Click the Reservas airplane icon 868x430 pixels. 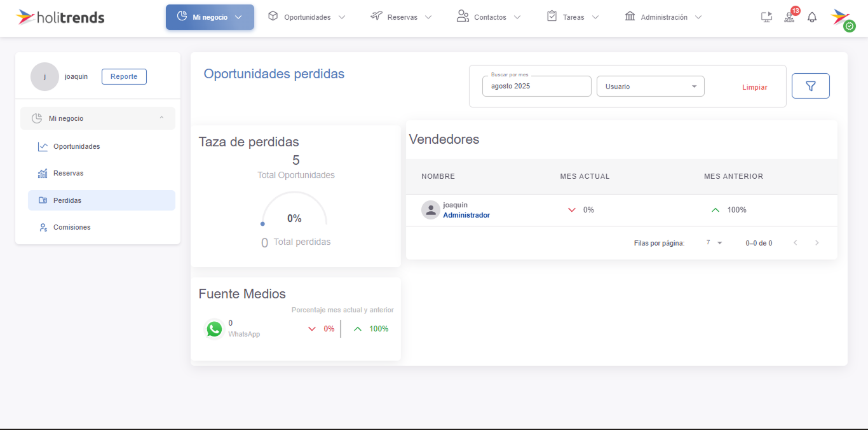pyautogui.click(x=376, y=16)
